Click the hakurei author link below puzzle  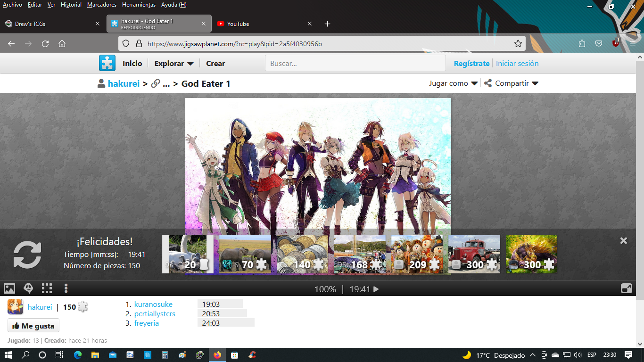(40, 307)
